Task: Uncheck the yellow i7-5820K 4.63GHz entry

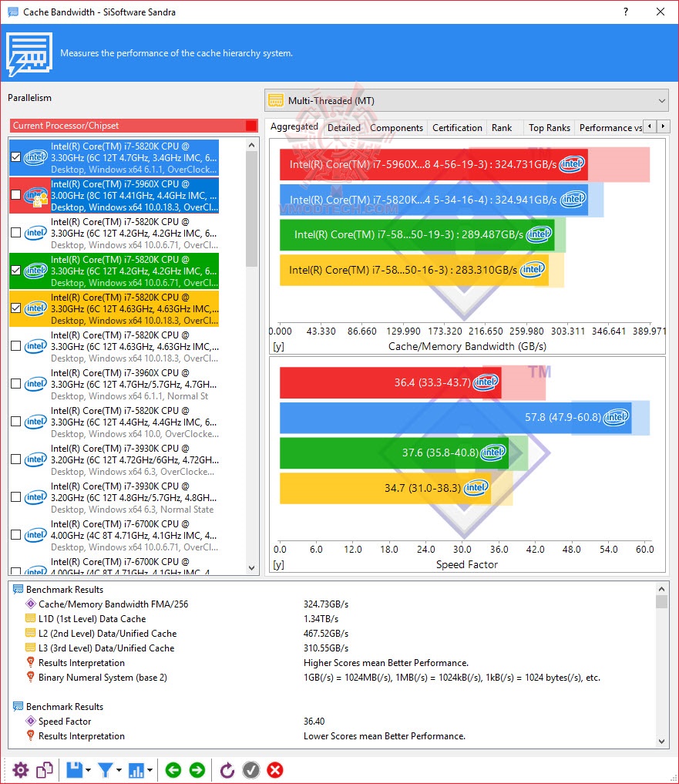Action: [16, 308]
